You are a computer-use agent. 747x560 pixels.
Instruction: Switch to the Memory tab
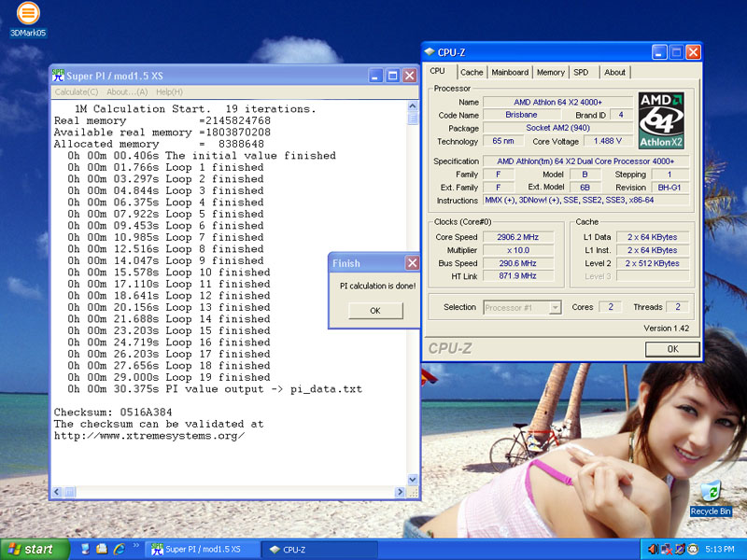pyautogui.click(x=550, y=73)
